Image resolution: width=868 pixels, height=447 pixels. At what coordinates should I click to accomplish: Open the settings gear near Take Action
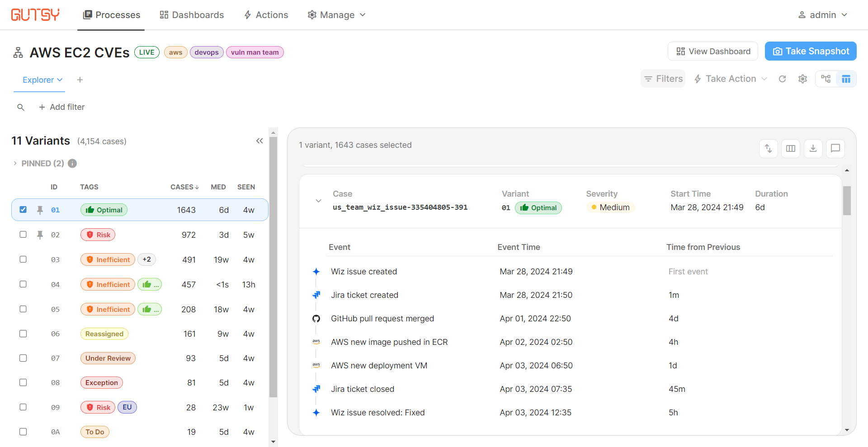click(x=802, y=79)
